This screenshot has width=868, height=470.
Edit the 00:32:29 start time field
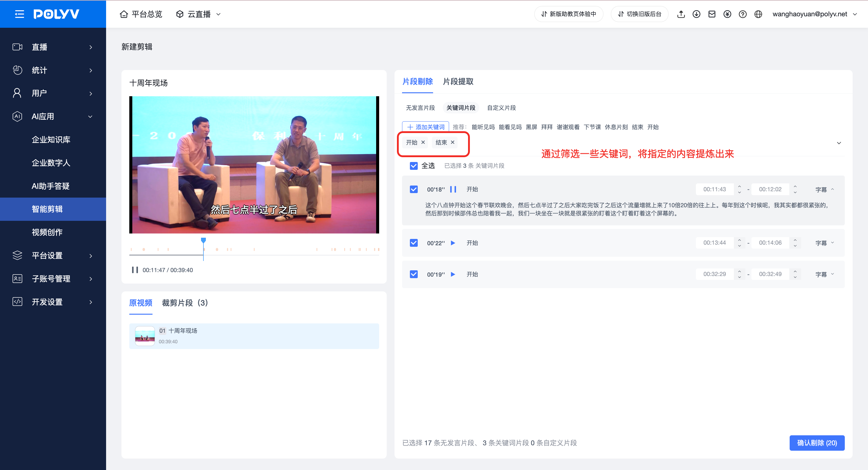click(714, 274)
